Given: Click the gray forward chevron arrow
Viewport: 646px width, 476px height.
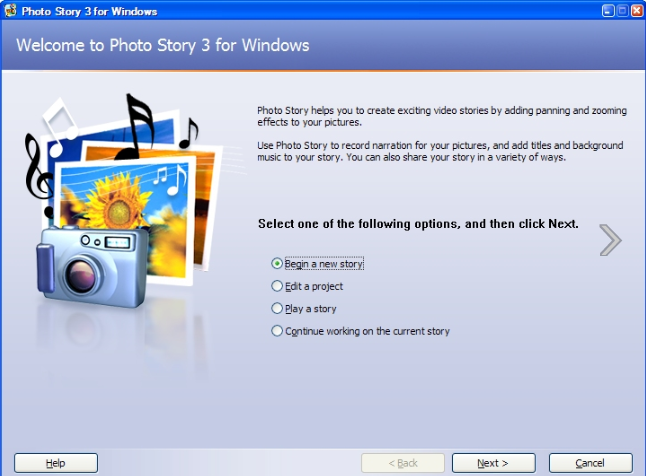Looking at the screenshot, I should [610, 240].
